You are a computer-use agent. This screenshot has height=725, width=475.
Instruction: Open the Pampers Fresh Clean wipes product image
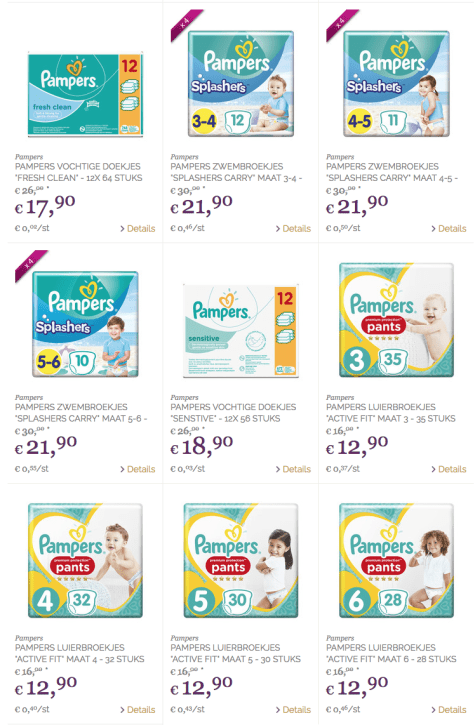click(85, 94)
